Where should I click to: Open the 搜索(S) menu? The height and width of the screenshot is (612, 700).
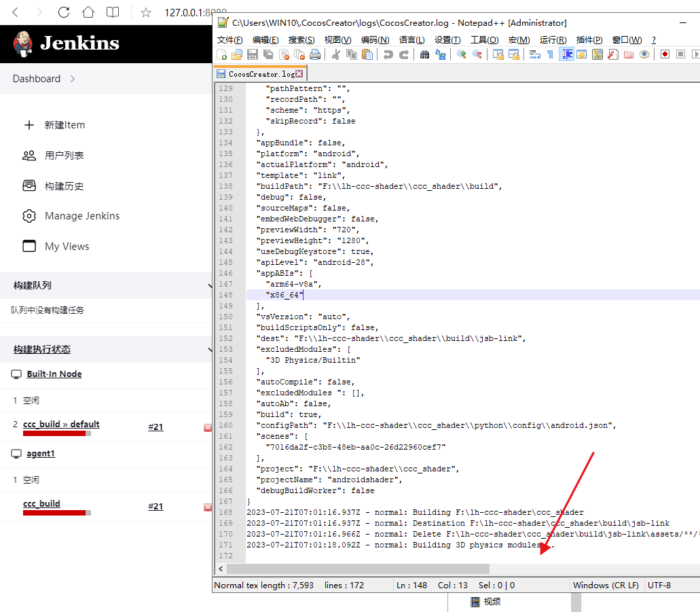click(301, 40)
